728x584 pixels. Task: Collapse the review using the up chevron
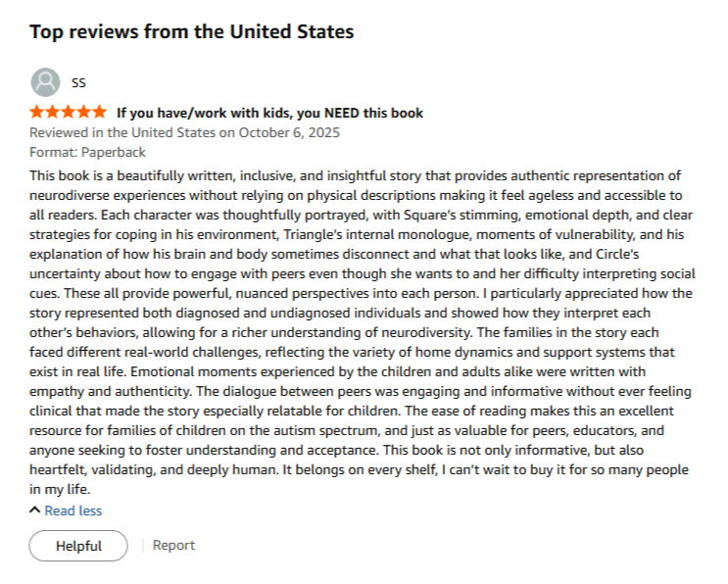35,511
